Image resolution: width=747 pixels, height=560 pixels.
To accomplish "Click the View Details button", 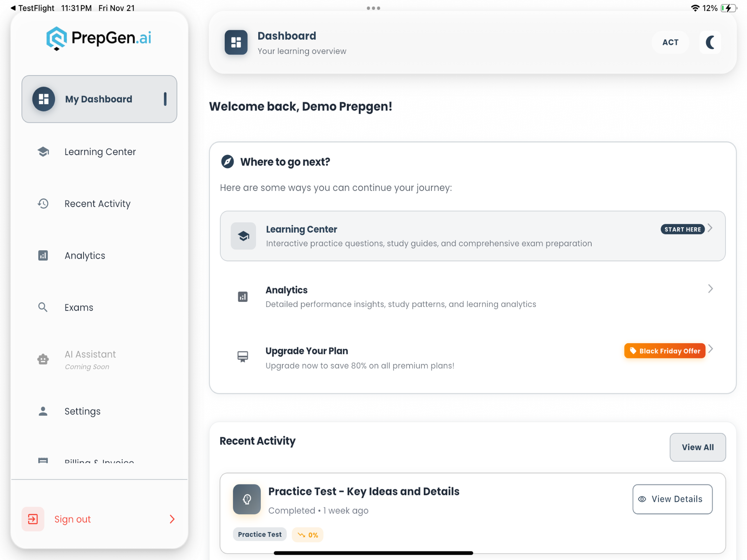I will click(x=672, y=499).
